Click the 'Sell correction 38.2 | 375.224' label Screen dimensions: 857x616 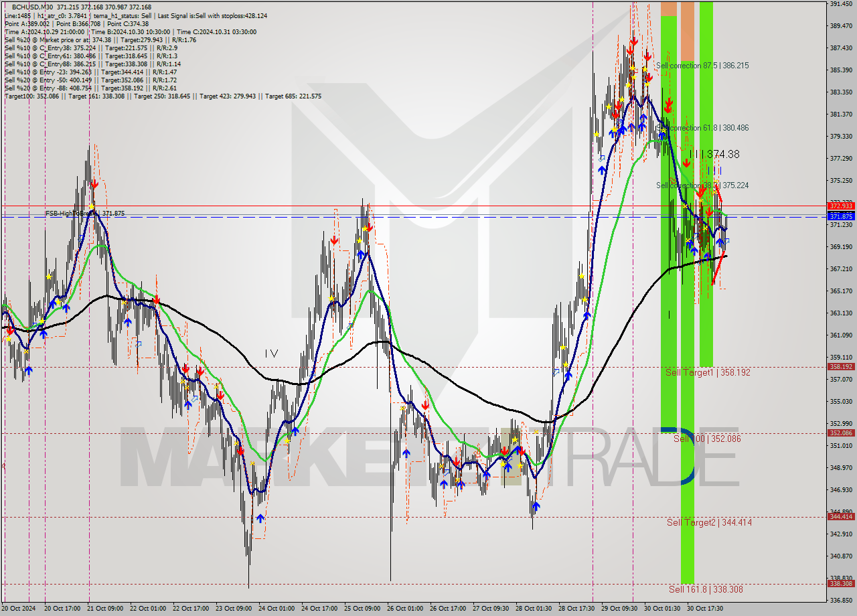702,185
